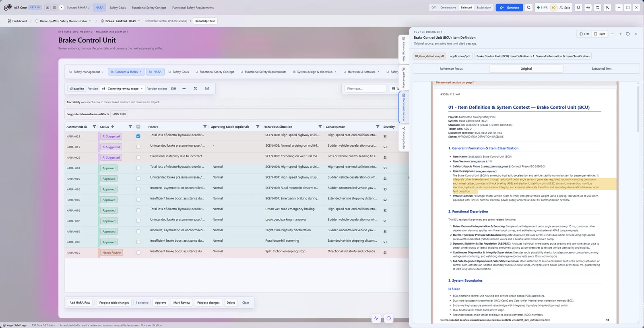This screenshot has width=644, height=328.
Task: Open filter menu for Hazard column
Action: (205, 127)
